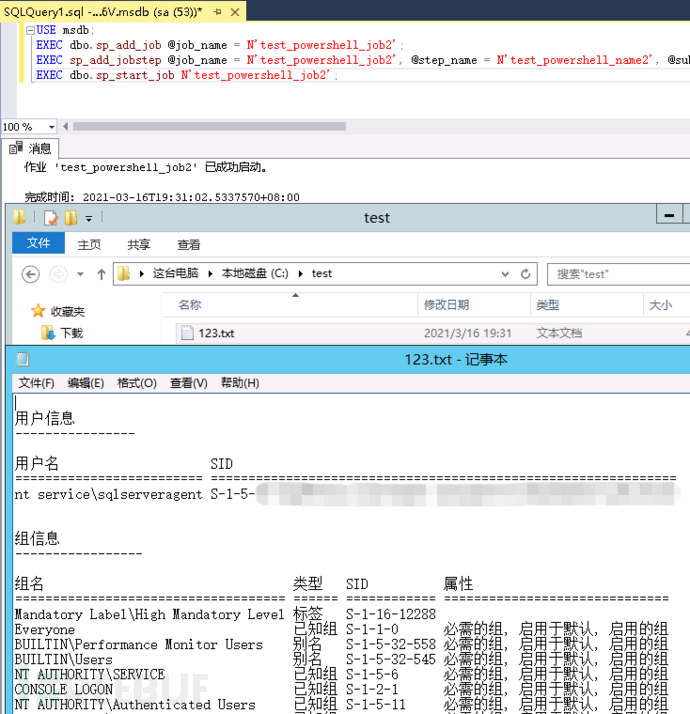Click the date 2021/3/16 19:31 cell

pyautogui.click(x=468, y=333)
